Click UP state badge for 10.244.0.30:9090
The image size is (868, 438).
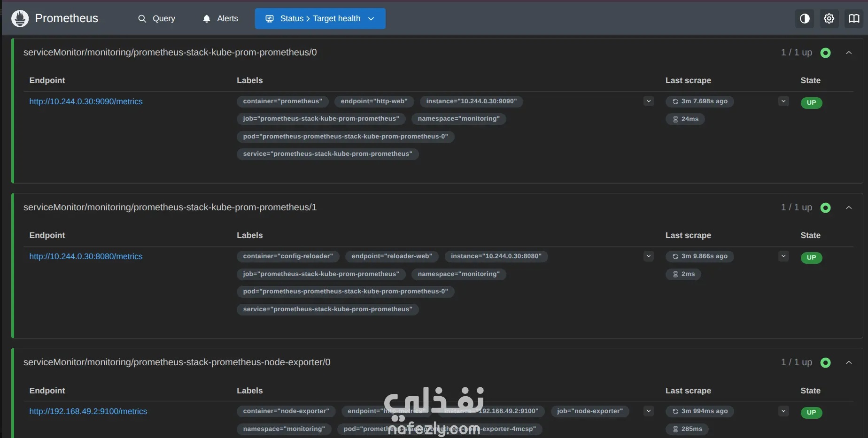[x=811, y=103]
